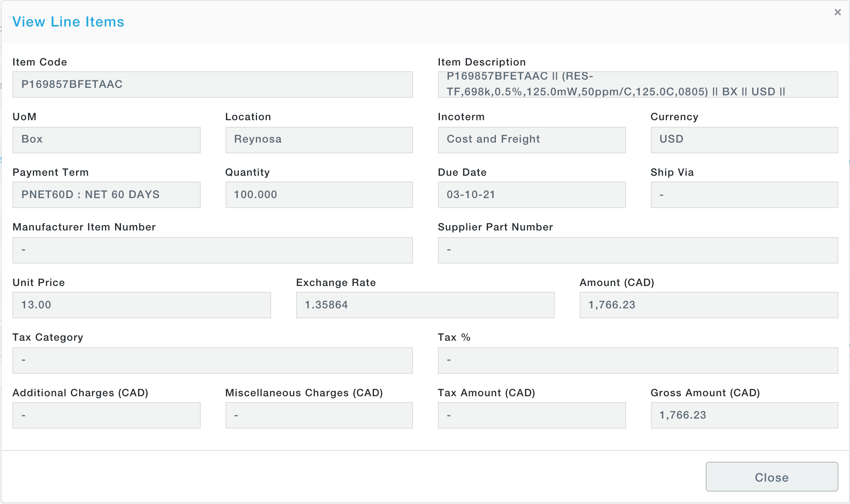Viewport: 850px width, 504px height.
Task: Click the Due Date field 03-10-21
Action: pyautogui.click(x=532, y=195)
